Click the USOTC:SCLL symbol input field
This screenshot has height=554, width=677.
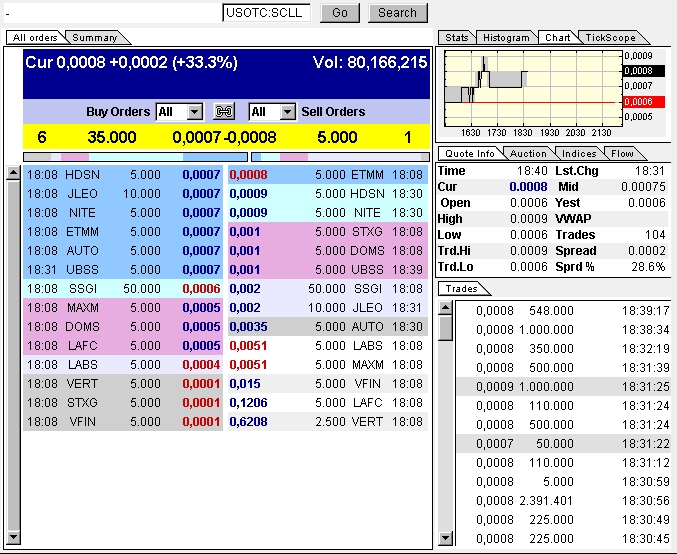click(x=266, y=13)
